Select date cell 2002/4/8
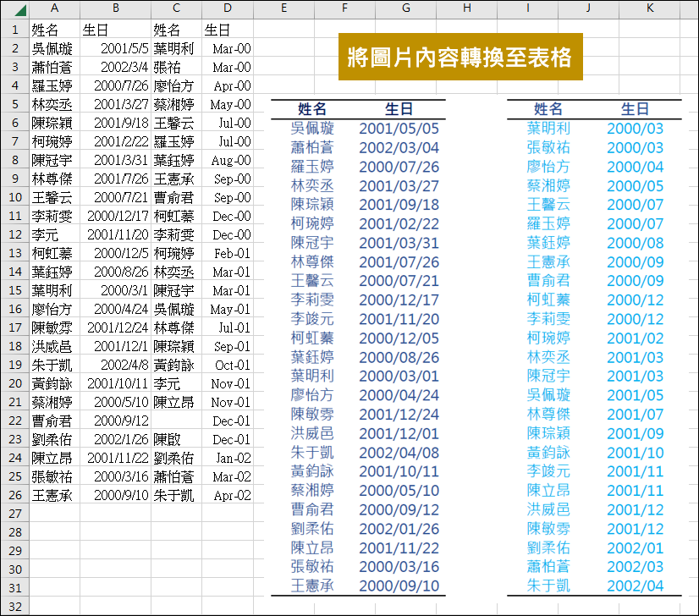 click(x=115, y=365)
